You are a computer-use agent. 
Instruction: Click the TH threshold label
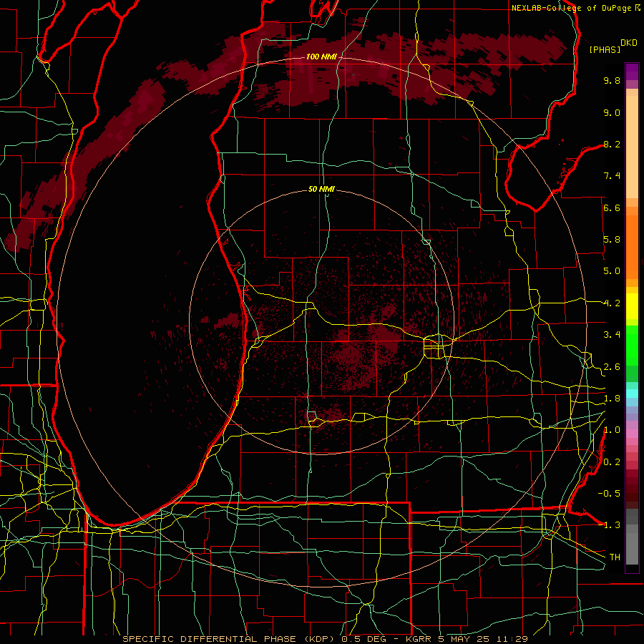[x=615, y=557]
